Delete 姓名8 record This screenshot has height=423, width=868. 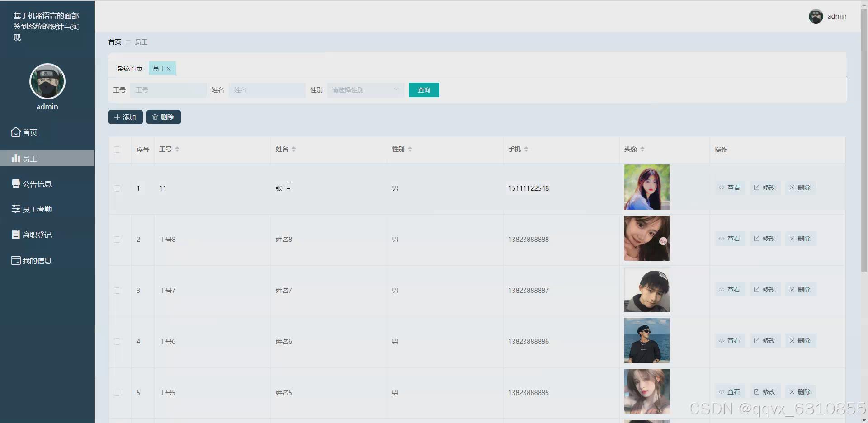[800, 239]
